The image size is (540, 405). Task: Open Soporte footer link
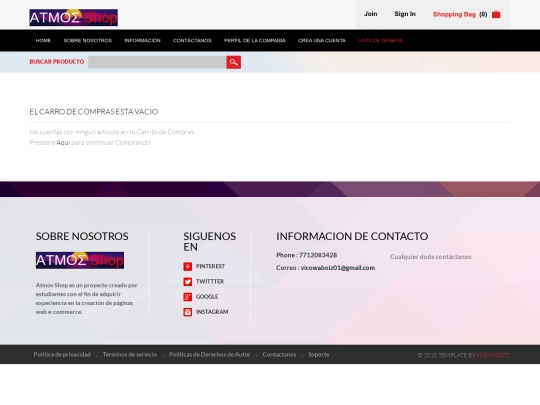coord(319,354)
